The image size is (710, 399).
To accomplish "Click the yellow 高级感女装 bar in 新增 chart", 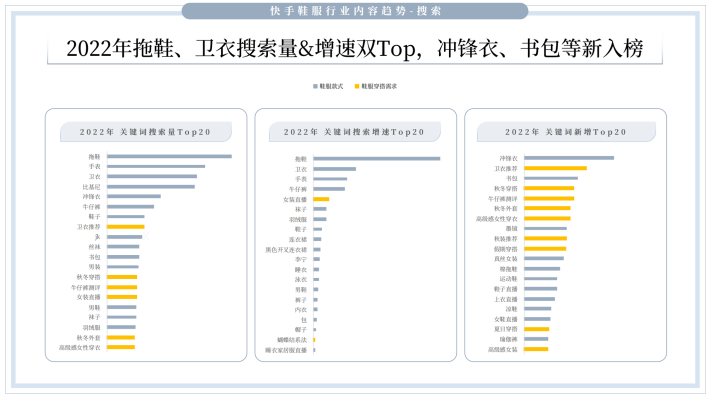I will [536, 349].
